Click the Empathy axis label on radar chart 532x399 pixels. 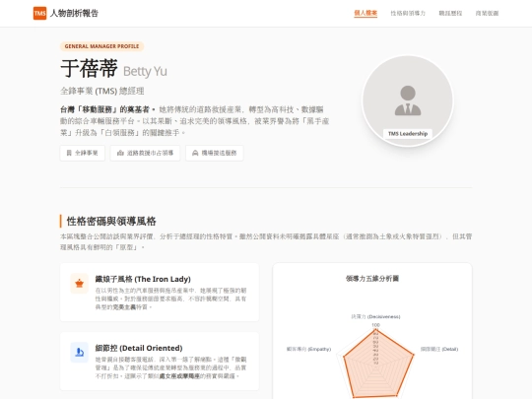(x=308, y=349)
